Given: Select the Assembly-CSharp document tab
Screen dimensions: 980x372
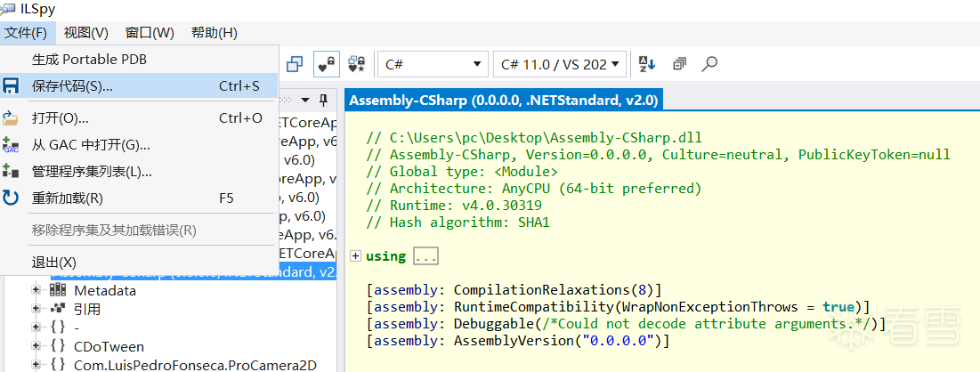Looking at the screenshot, I should tap(503, 101).
